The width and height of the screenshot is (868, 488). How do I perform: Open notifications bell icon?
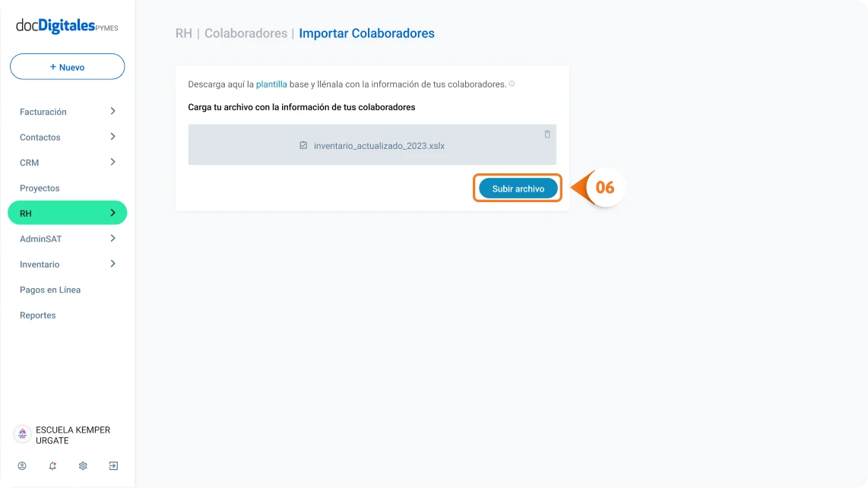(52, 466)
